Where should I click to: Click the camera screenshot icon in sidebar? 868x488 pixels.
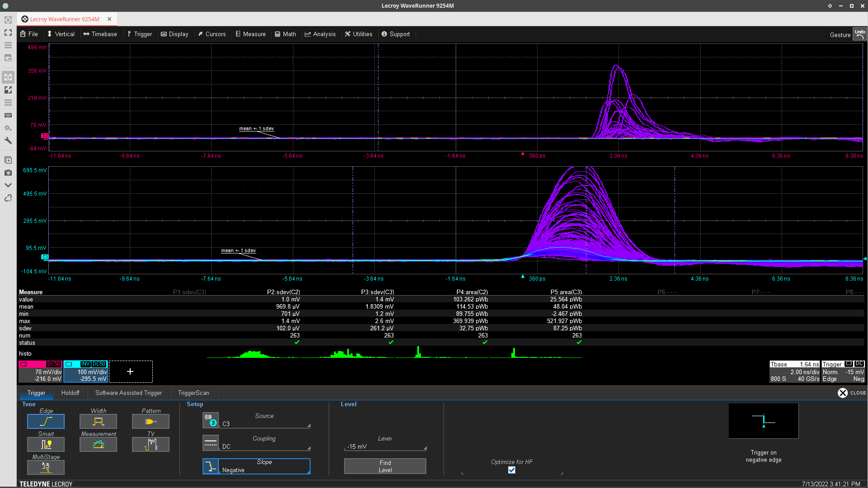click(8, 173)
